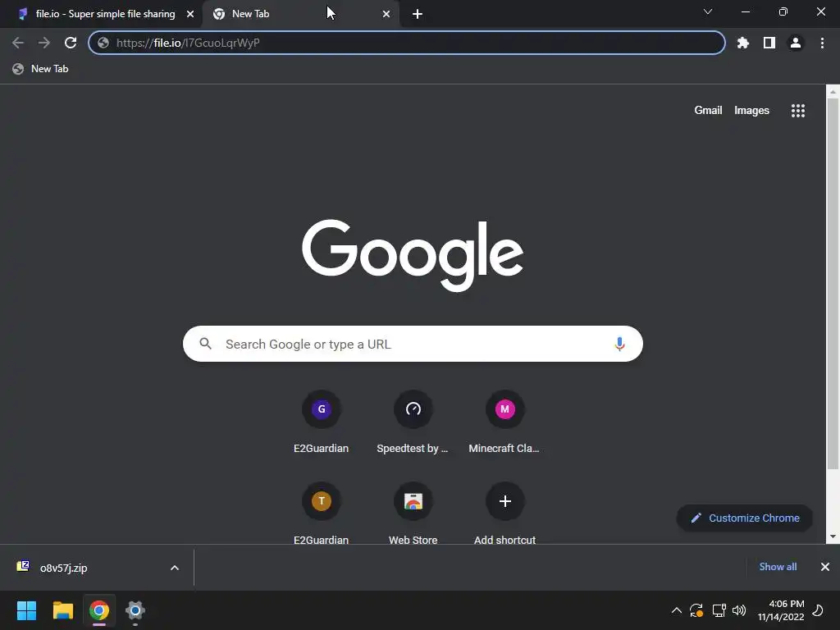Open the Google apps grid
Viewport: 840px width, 630px height.
tap(798, 111)
